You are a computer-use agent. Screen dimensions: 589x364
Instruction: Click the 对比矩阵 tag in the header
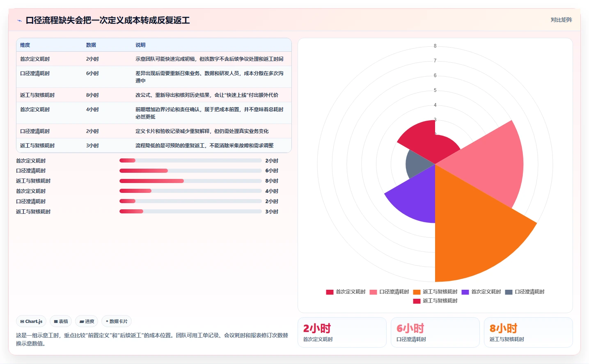tap(561, 20)
